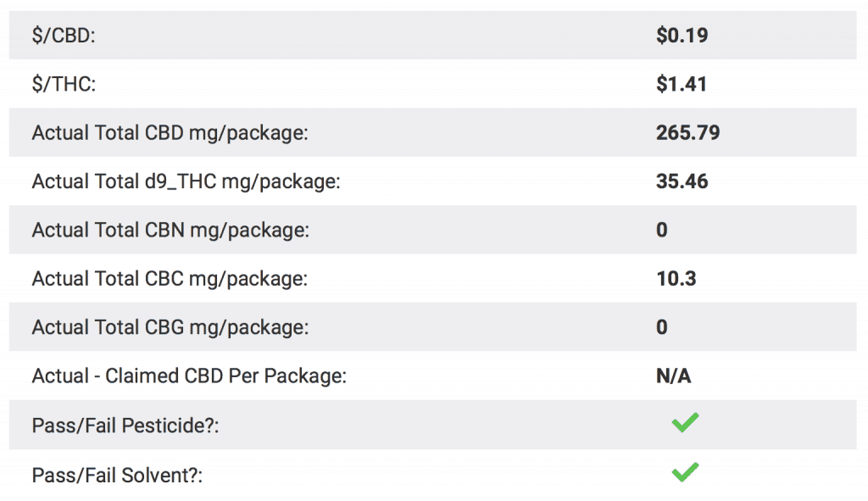868x501 pixels.
Task: Click the CBN value of 0
Action: click(662, 231)
